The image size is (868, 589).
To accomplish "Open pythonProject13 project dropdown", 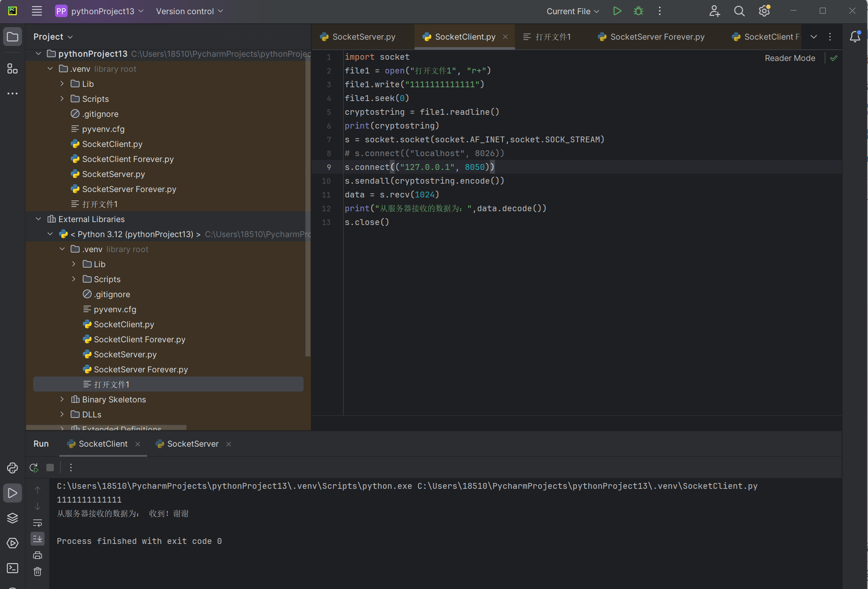I will click(x=100, y=11).
